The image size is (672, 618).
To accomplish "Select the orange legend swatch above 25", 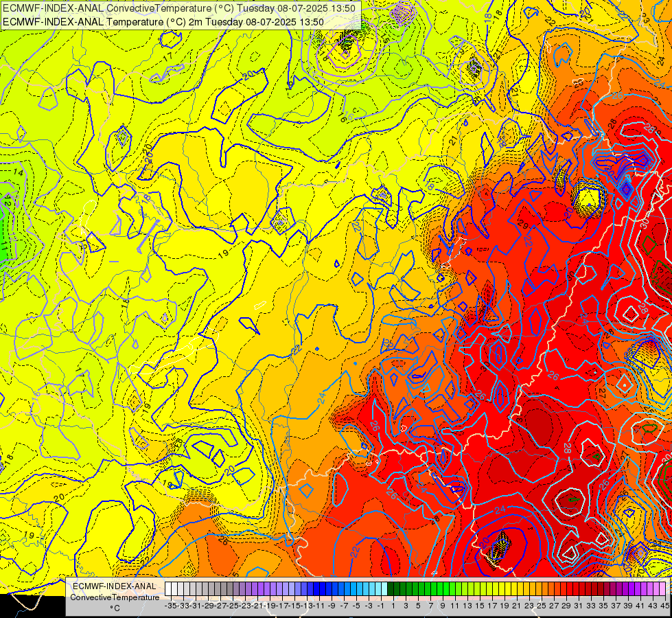I will pyautogui.click(x=539, y=589).
